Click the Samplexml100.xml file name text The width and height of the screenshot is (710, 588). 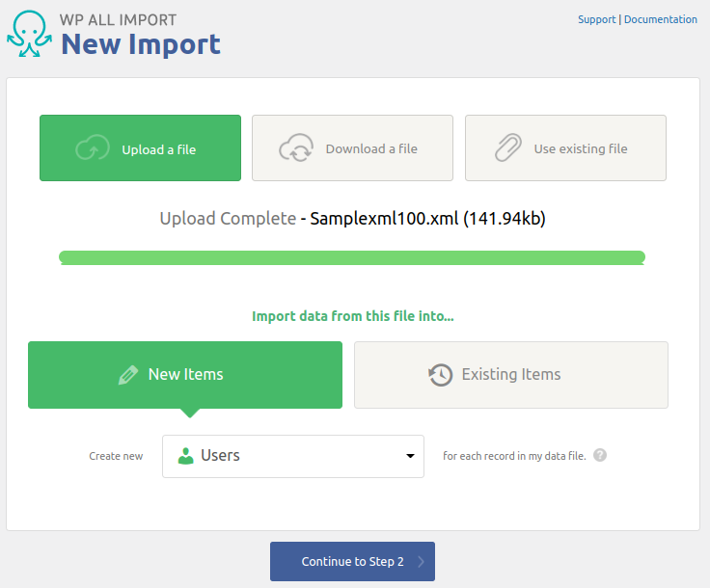(385, 219)
